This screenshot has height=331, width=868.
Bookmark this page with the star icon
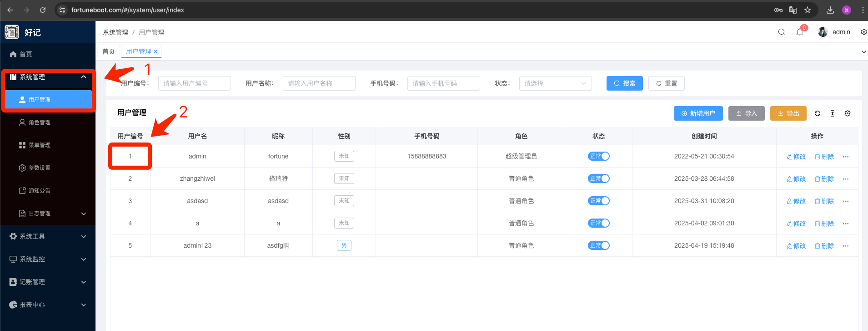tap(807, 10)
